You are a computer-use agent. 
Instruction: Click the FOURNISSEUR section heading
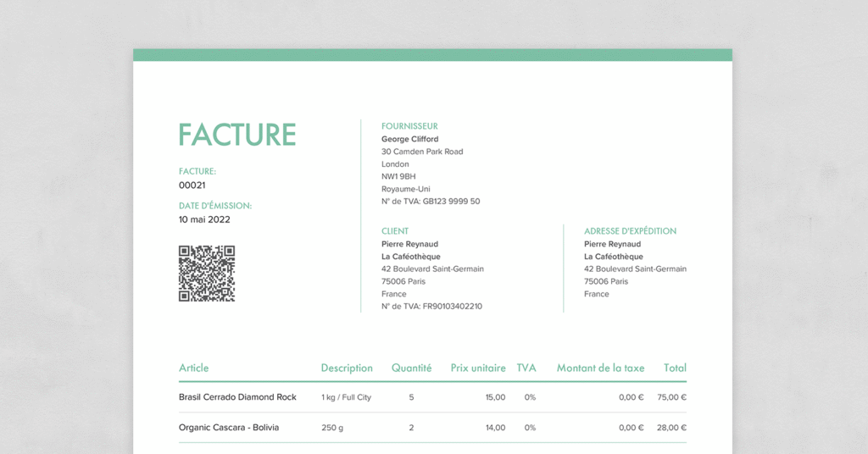409,126
